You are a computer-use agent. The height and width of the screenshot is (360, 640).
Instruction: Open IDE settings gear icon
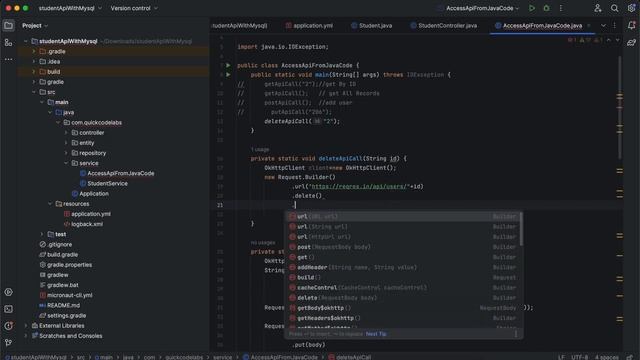pyautogui.click(x=631, y=8)
